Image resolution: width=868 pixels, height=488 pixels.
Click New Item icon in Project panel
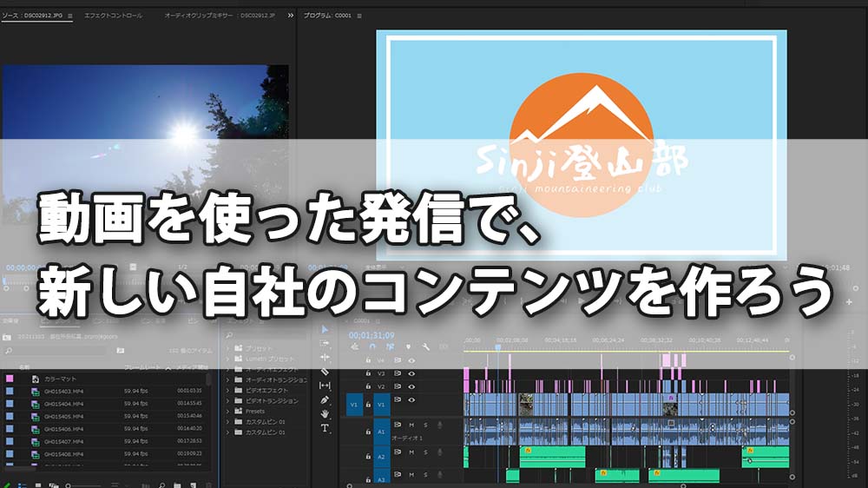tap(194, 485)
